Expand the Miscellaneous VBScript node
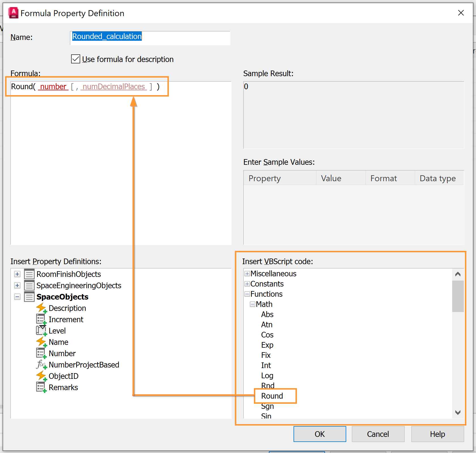 click(x=247, y=273)
